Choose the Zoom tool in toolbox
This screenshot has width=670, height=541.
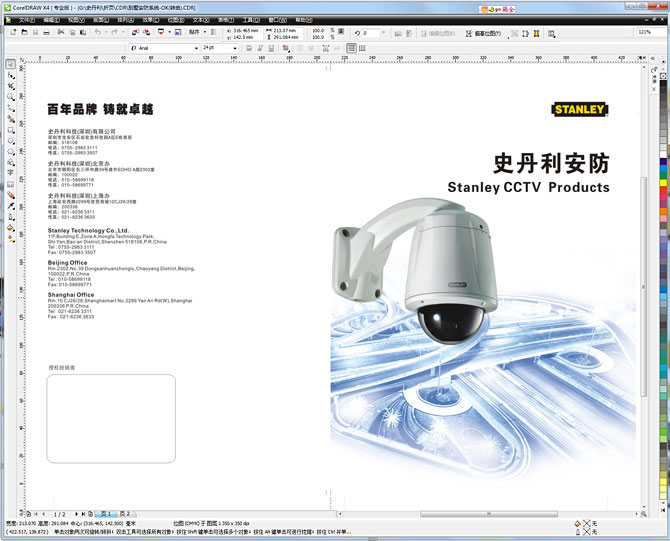[x=11, y=98]
